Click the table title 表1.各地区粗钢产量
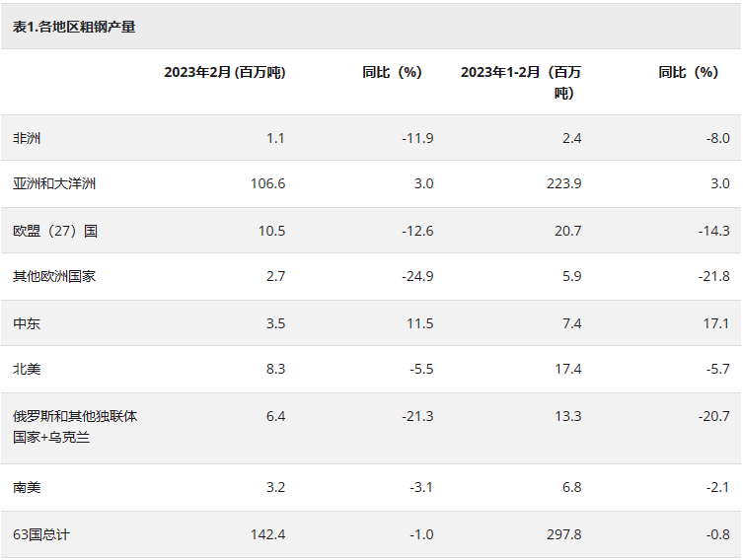The image size is (743, 560). [x=74, y=28]
